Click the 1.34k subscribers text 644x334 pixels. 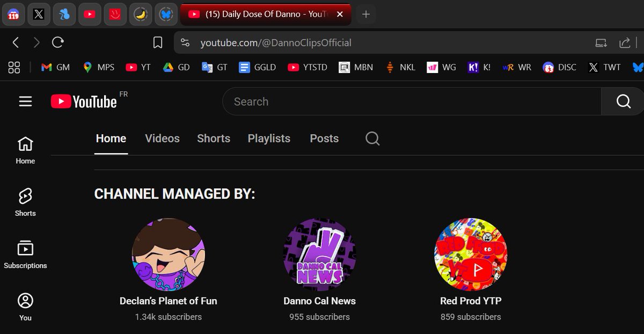[x=169, y=317]
